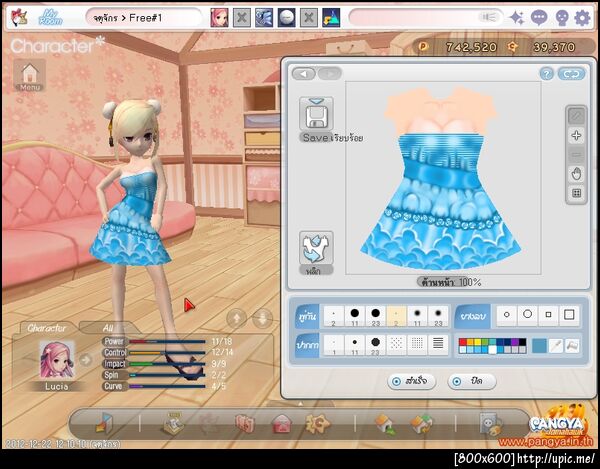Choose the sparse dot pattern brush

pos(396,345)
